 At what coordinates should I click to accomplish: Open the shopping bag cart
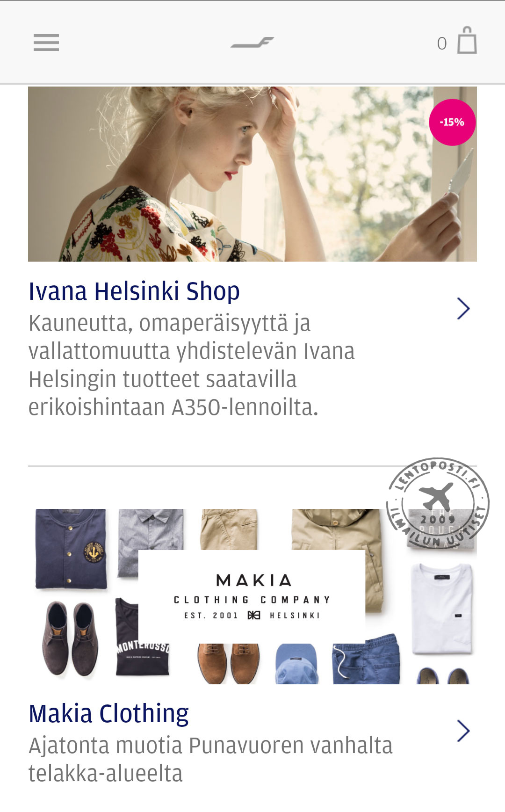(x=467, y=40)
